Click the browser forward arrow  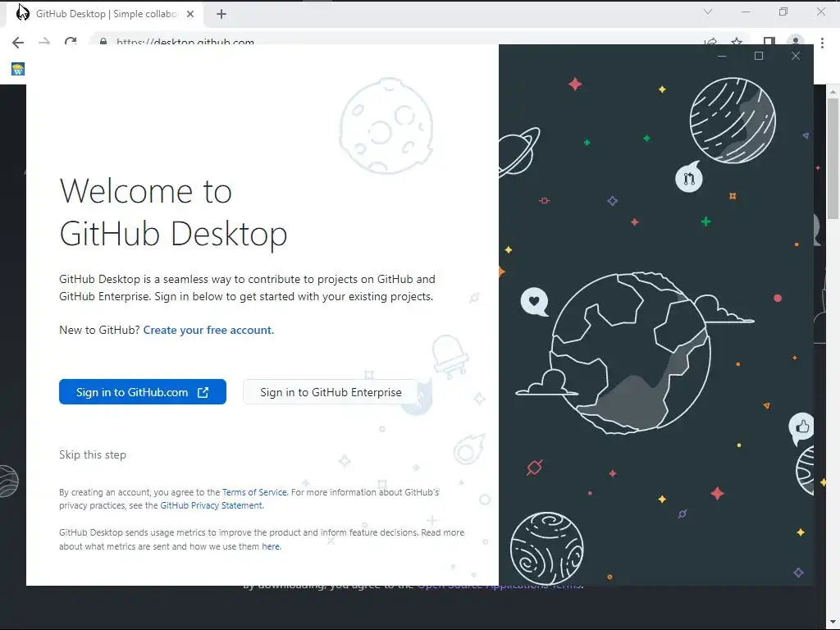coord(44,42)
